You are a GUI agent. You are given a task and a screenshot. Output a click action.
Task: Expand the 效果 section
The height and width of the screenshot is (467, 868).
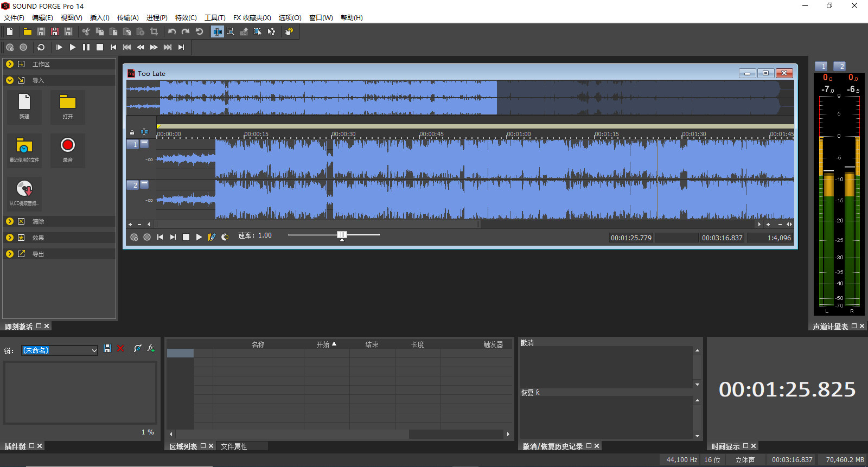[x=10, y=238]
